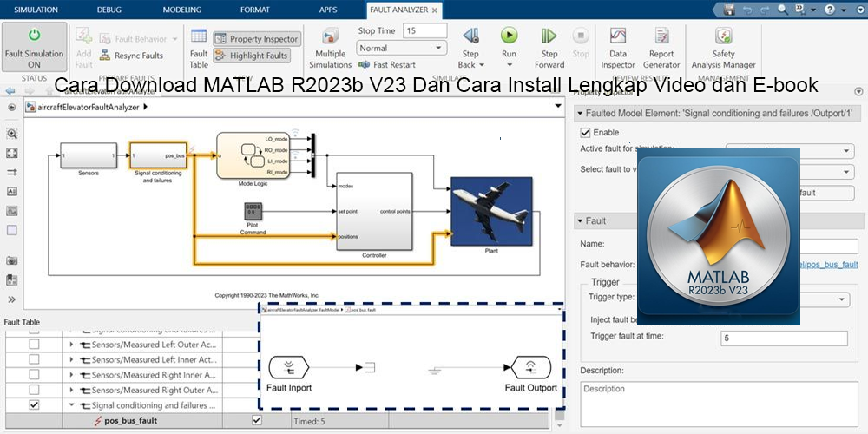Toggle the Property Inspector button

(257, 39)
